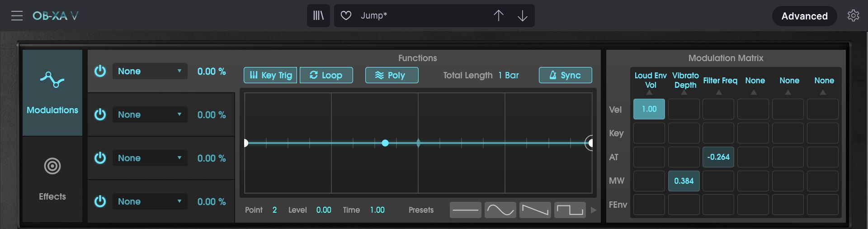Open second modulation destination None dropdown

150,114
